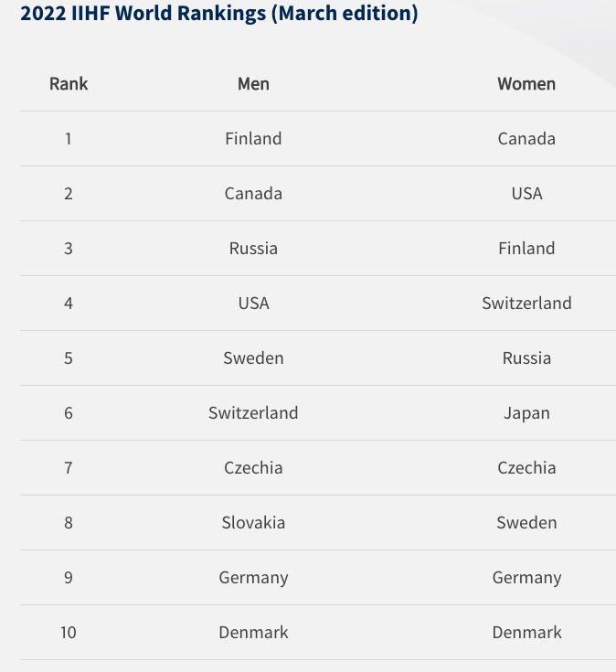Click Canada in the Women column
Screen dimensions: 616x672
point(526,138)
